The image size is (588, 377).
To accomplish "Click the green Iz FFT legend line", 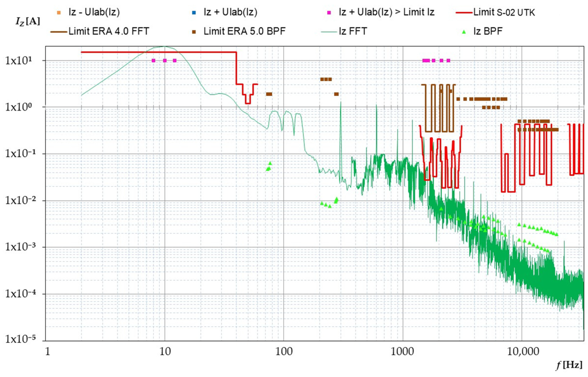I will click(x=329, y=32).
